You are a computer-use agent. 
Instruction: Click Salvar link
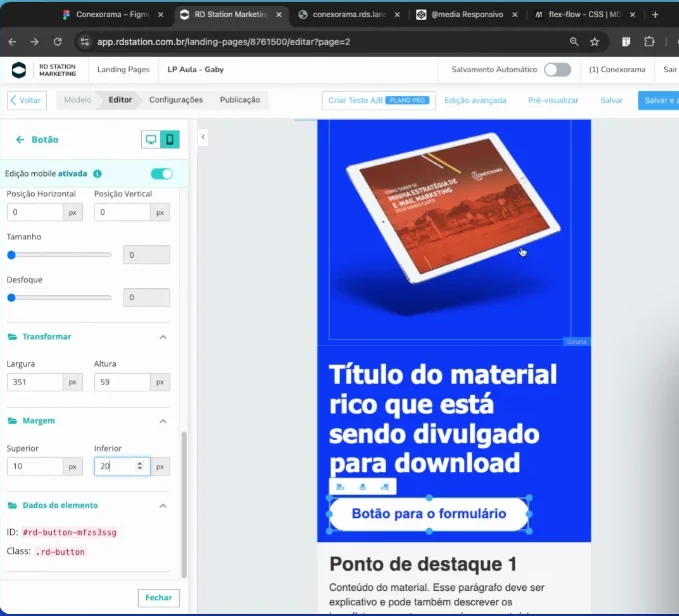611,100
